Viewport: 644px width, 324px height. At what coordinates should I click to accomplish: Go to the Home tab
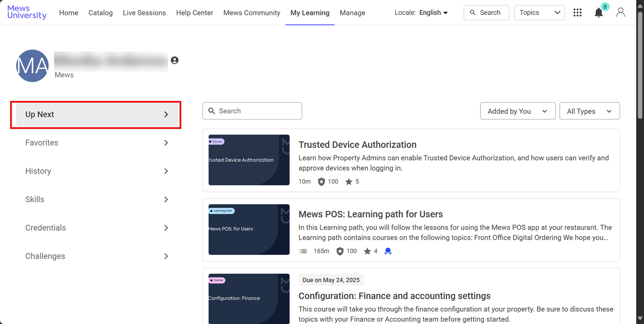point(69,13)
